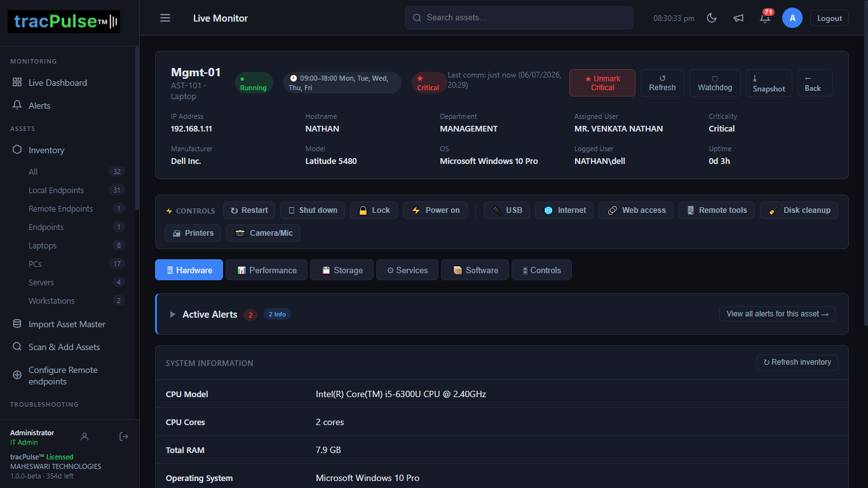Viewport: 868px width, 488px height.
Task: Click the profile person icon
Action: (85, 437)
